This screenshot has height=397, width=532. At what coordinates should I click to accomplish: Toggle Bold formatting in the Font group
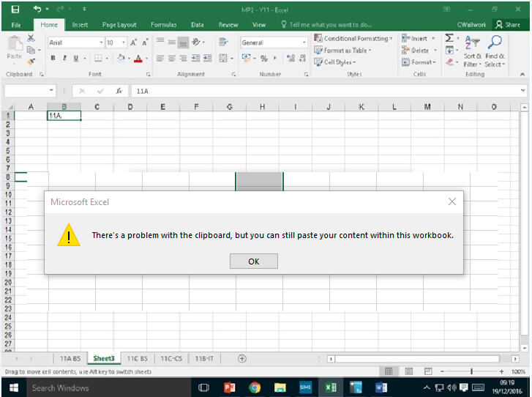(x=53, y=58)
